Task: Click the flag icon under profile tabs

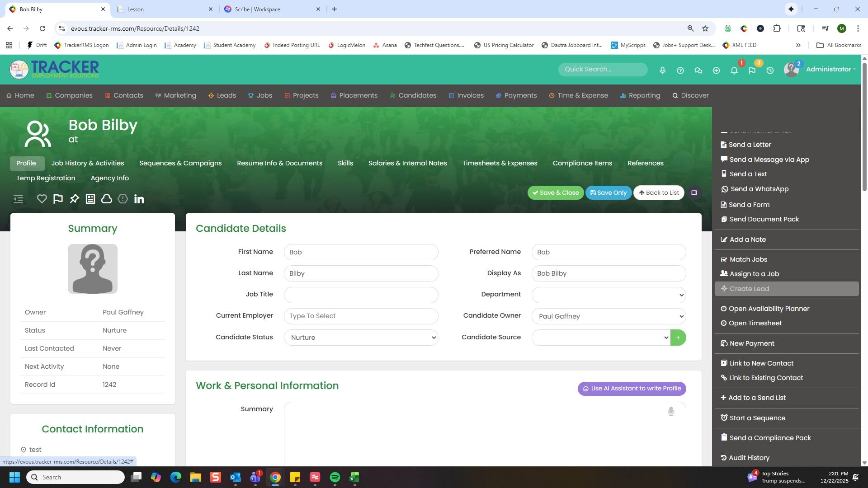Action: click(x=58, y=199)
